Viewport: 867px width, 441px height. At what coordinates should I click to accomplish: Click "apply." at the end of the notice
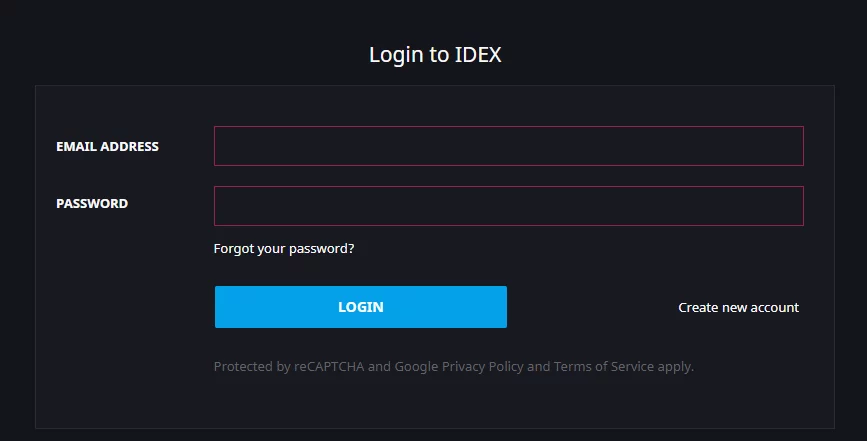click(x=675, y=367)
